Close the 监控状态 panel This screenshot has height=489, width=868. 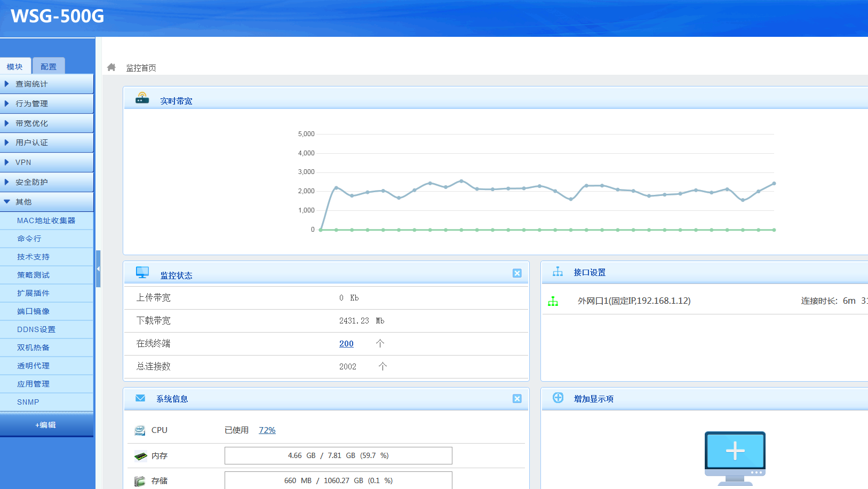(x=517, y=273)
